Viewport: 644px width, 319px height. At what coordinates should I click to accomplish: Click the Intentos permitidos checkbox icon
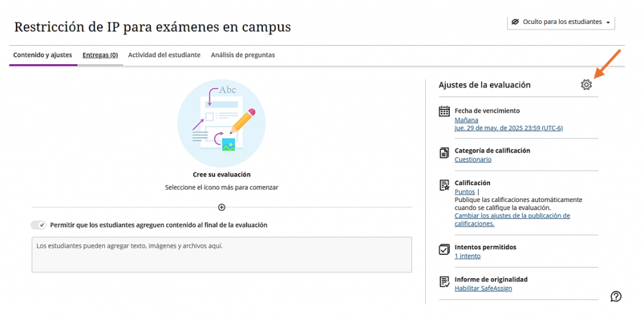pos(445,250)
